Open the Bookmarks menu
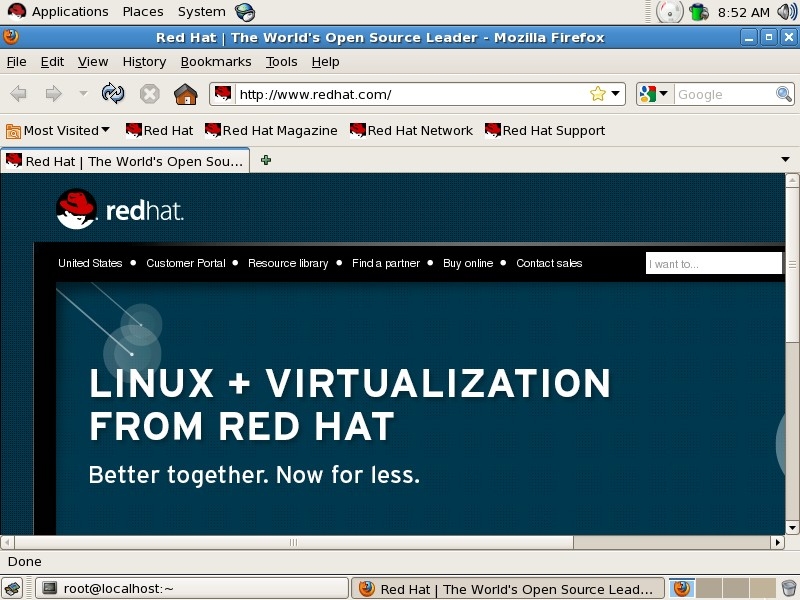This screenshot has height=600, width=800. (216, 62)
